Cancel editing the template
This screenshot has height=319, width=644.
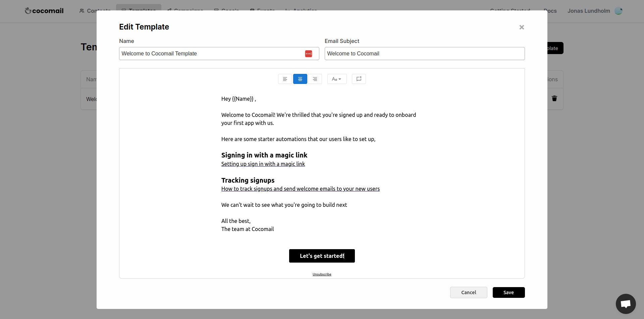[x=468, y=292]
